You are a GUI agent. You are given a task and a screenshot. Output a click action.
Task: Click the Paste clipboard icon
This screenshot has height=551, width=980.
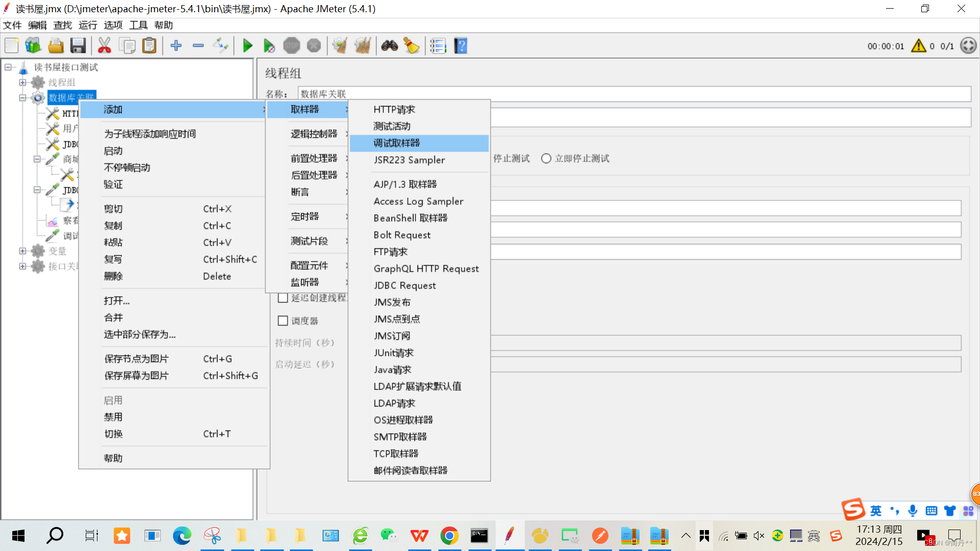pos(149,46)
